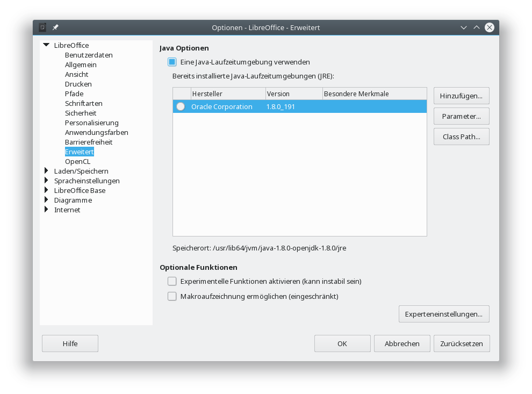Screen dimensions: 532x394
Task: Click the LibreOffice root tree label
Action: pyautogui.click(x=71, y=45)
